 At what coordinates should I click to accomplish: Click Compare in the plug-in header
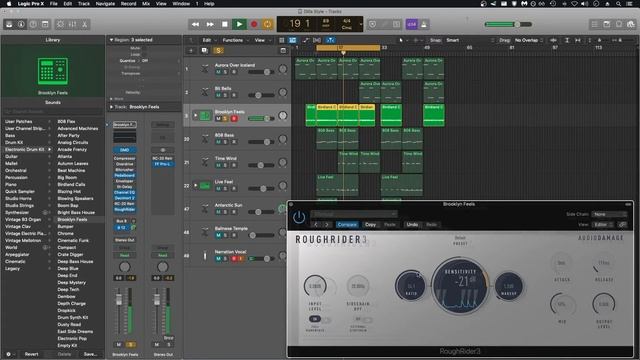coord(347,224)
